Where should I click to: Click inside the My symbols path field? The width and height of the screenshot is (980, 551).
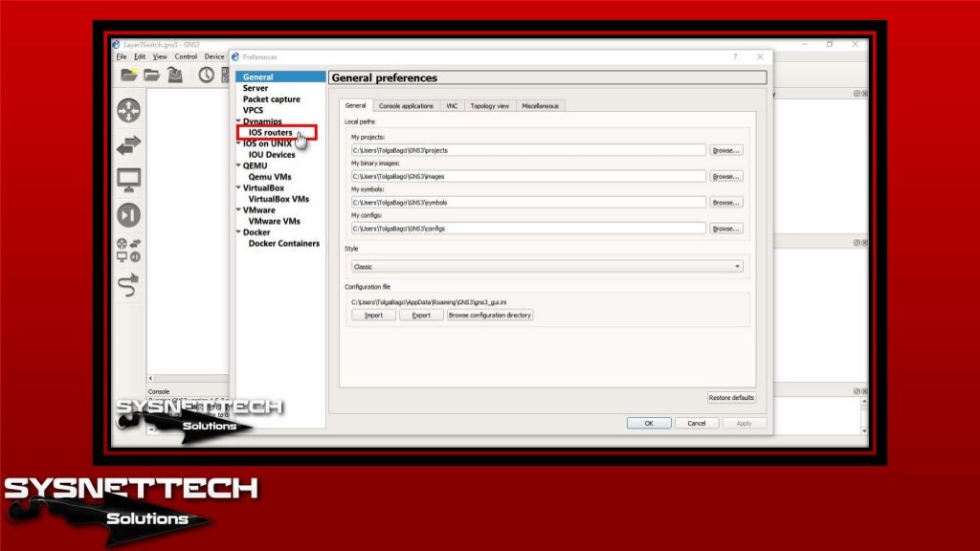tap(528, 203)
